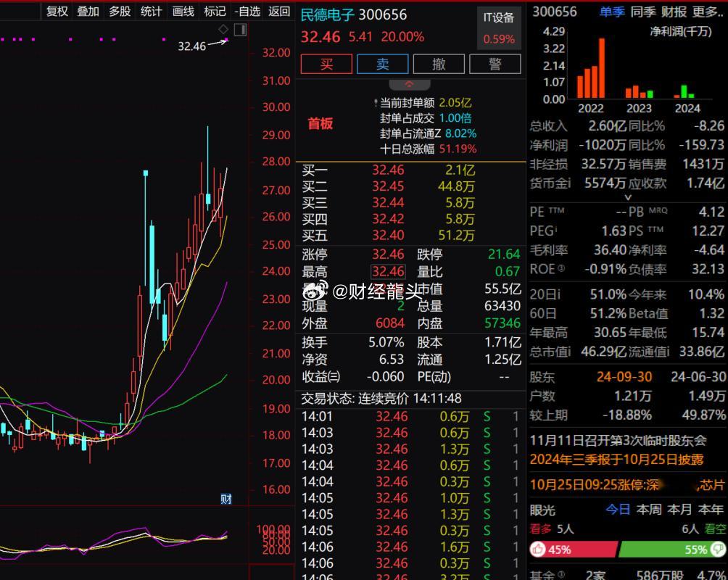Click the 基金 2家 row

tap(627, 576)
